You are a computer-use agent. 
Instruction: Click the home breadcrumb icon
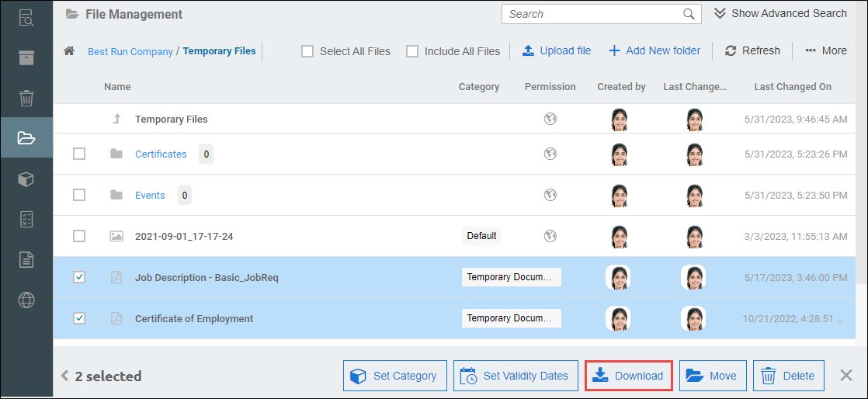(x=69, y=51)
